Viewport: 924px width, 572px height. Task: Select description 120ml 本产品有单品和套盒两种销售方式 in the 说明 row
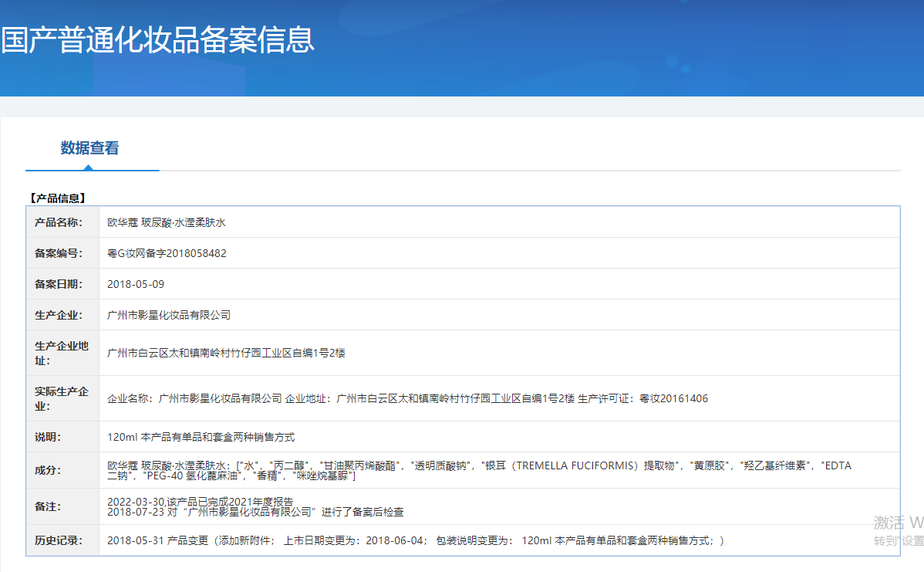201,437
